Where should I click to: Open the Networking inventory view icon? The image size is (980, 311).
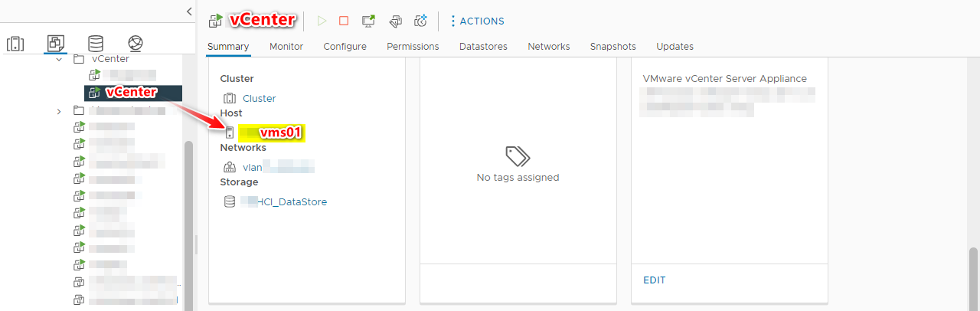pyautogui.click(x=136, y=44)
